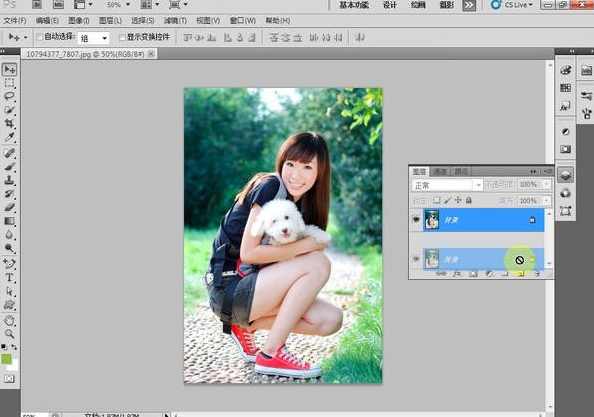Click the link layers icon in Layers footer

pos(441,274)
